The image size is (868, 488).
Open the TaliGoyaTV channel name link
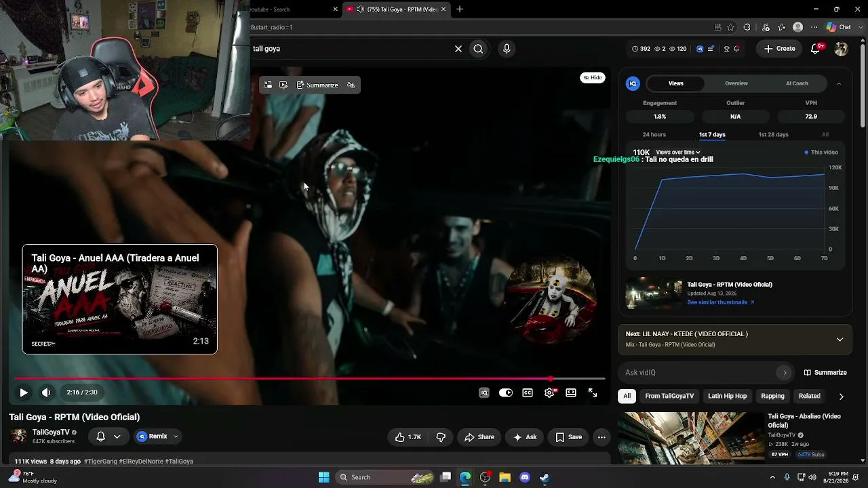click(51, 432)
